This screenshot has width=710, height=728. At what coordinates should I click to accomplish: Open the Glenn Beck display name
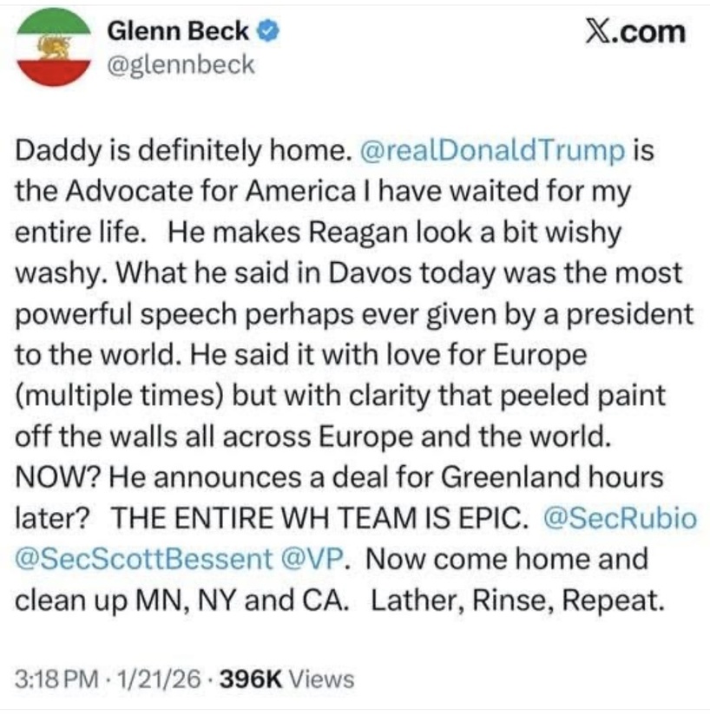[x=178, y=31]
